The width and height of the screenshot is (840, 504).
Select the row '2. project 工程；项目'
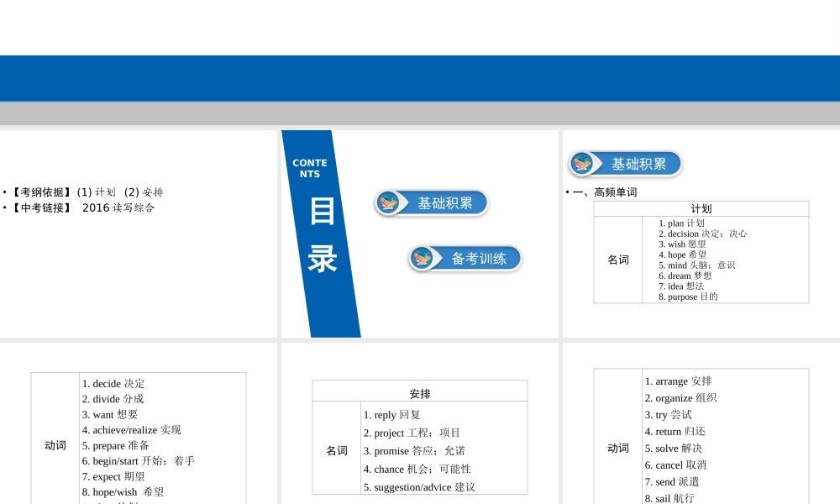pyautogui.click(x=412, y=433)
